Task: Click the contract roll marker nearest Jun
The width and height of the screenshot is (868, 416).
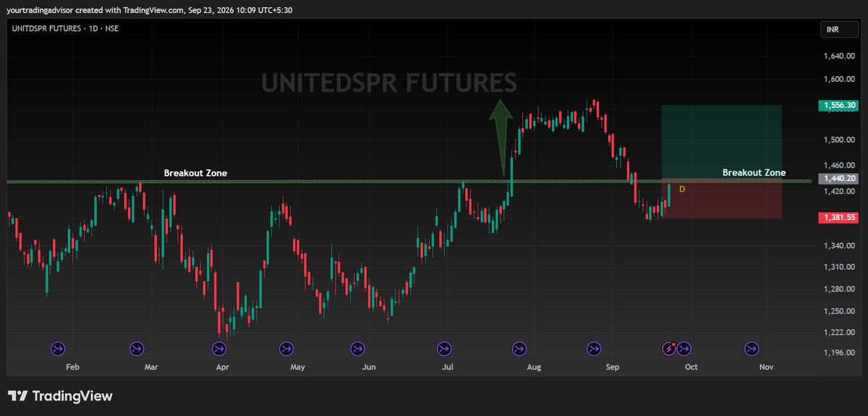Action: click(x=357, y=349)
